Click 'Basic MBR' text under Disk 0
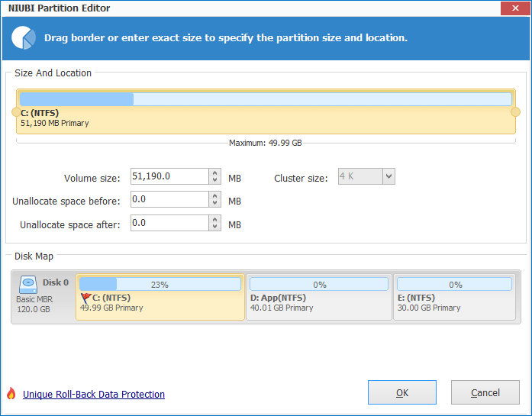The image size is (532, 416). click(34, 300)
